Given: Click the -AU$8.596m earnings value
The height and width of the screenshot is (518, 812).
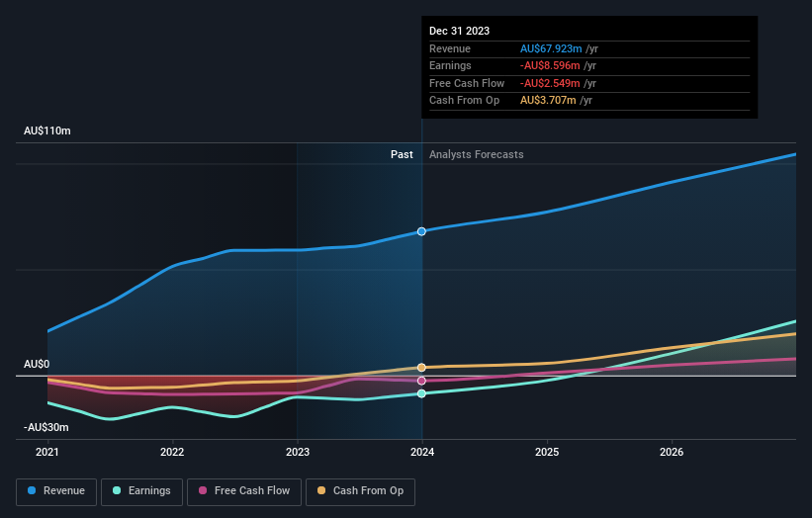Looking at the screenshot, I should click(550, 65).
